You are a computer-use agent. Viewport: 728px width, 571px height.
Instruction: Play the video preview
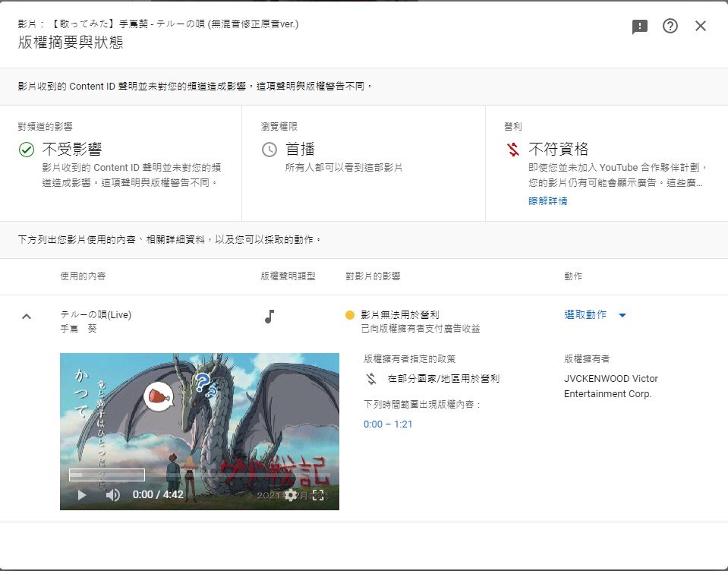(x=82, y=495)
